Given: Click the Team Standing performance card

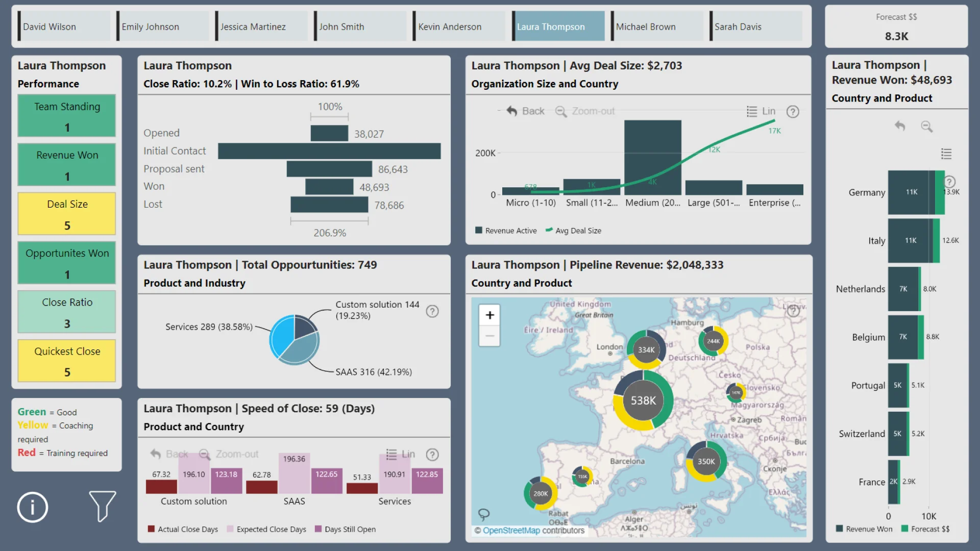Looking at the screenshot, I should coord(67,116).
